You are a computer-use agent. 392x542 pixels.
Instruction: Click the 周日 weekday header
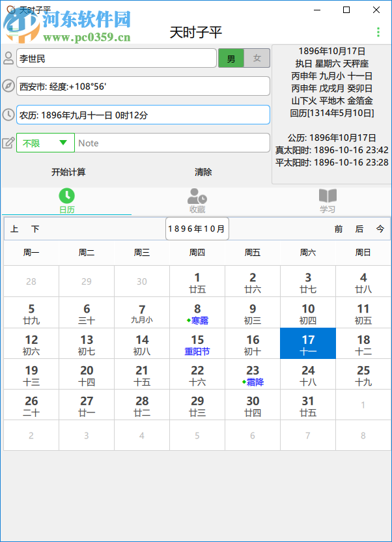pos(363,253)
